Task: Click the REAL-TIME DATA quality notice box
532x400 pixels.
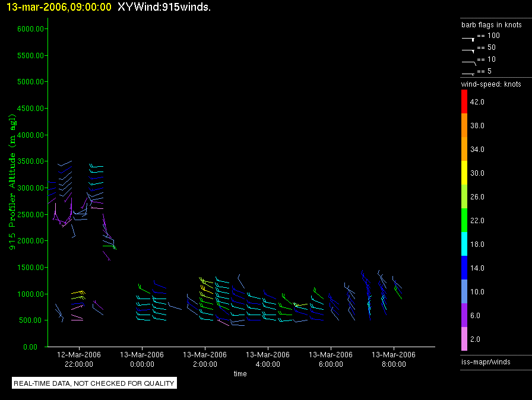Action: [94, 383]
